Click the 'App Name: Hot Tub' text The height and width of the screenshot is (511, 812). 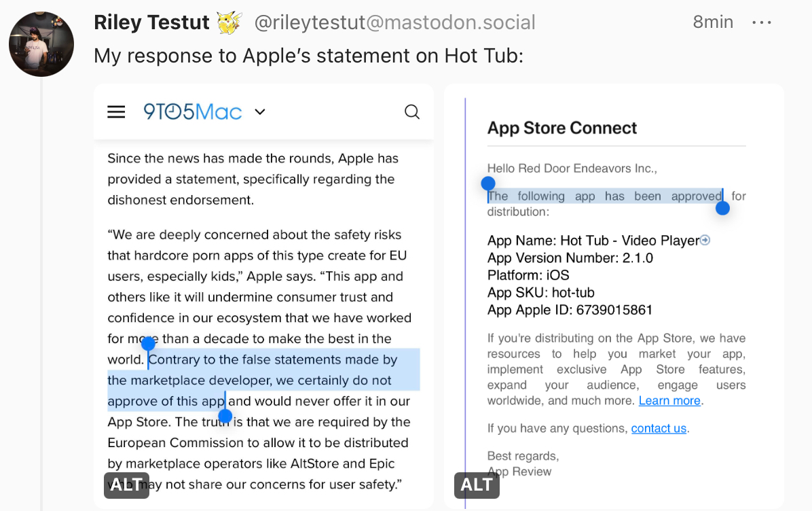coord(548,241)
